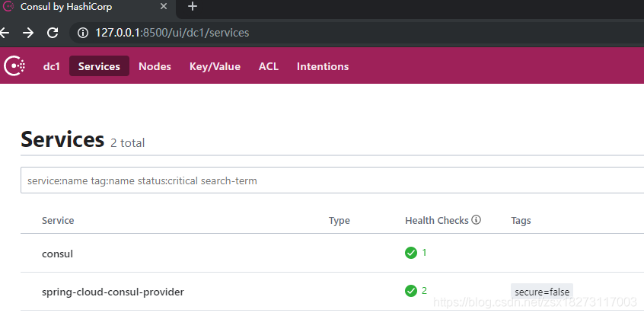Go forward with the browser arrow

[x=28, y=33]
